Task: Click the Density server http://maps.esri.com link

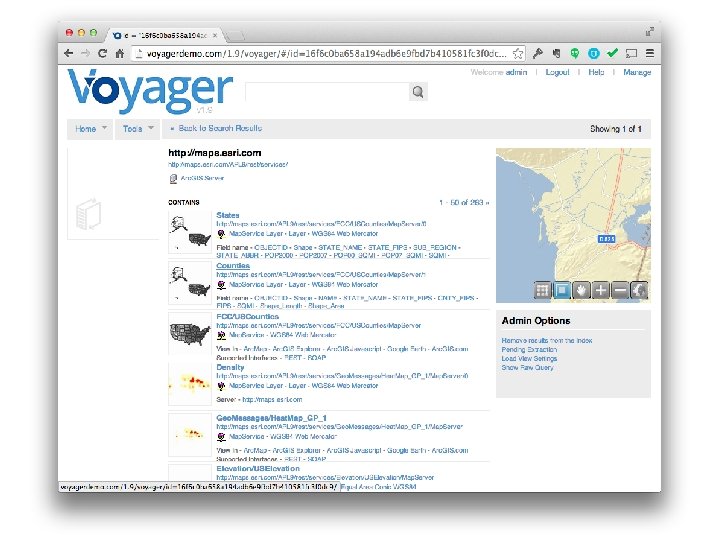Action: [x=272, y=400]
